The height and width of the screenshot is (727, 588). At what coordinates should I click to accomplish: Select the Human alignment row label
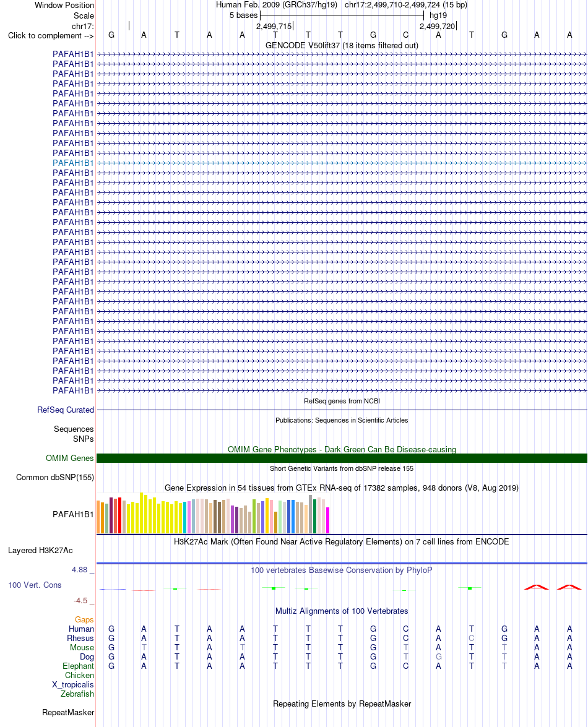pyautogui.click(x=81, y=629)
